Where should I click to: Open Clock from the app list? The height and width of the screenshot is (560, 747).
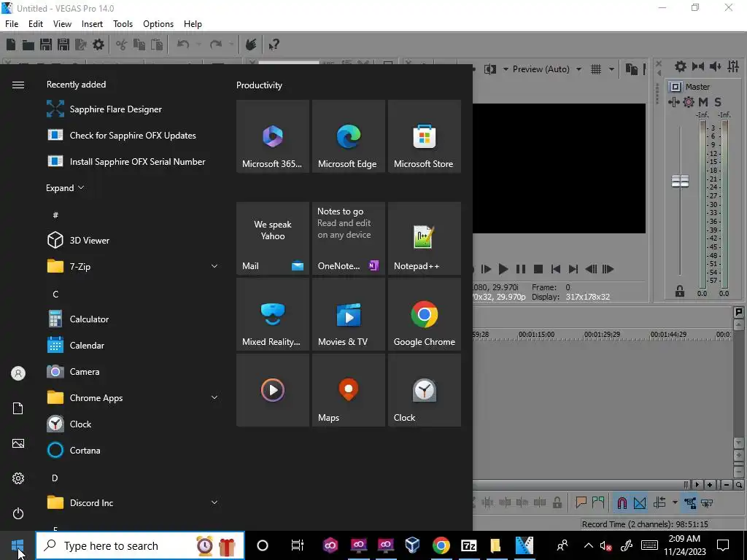click(133, 424)
